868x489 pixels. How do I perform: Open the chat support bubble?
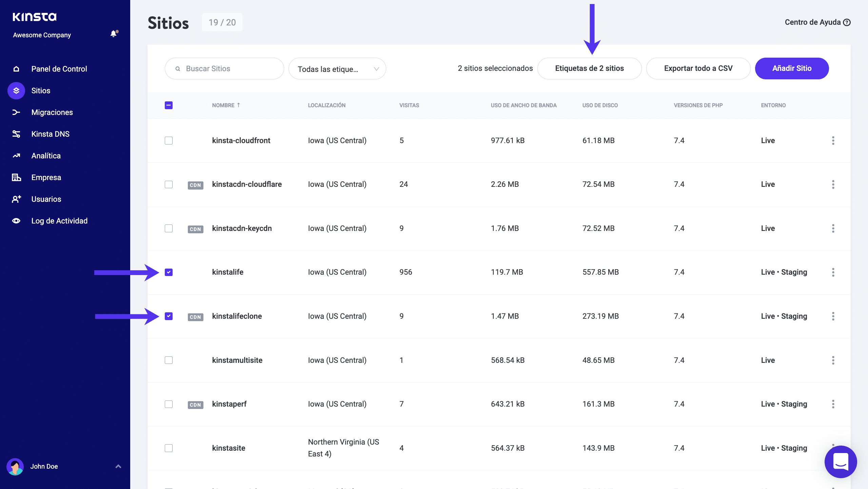pyautogui.click(x=840, y=462)
